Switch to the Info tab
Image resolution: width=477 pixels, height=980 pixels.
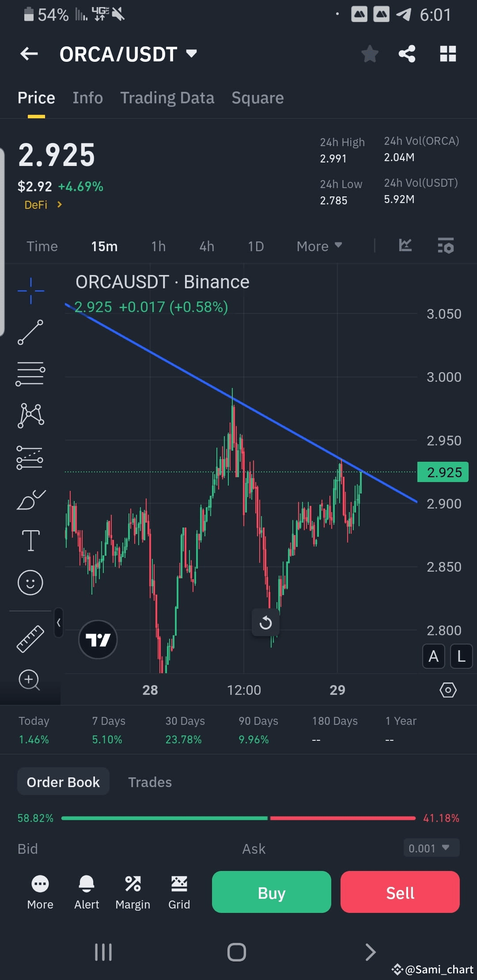click(87, 98)
